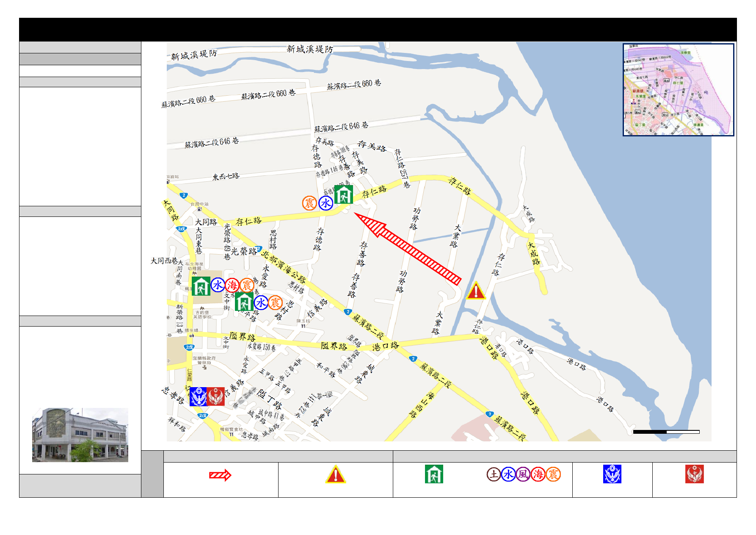Click purple 風 symbol in legend

pos(523,474)
